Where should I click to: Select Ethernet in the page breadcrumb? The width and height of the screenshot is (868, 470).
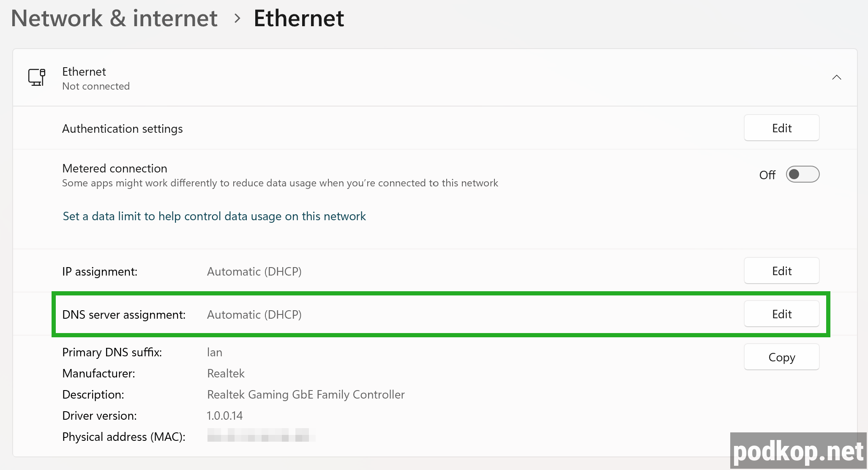pos(298,18)
